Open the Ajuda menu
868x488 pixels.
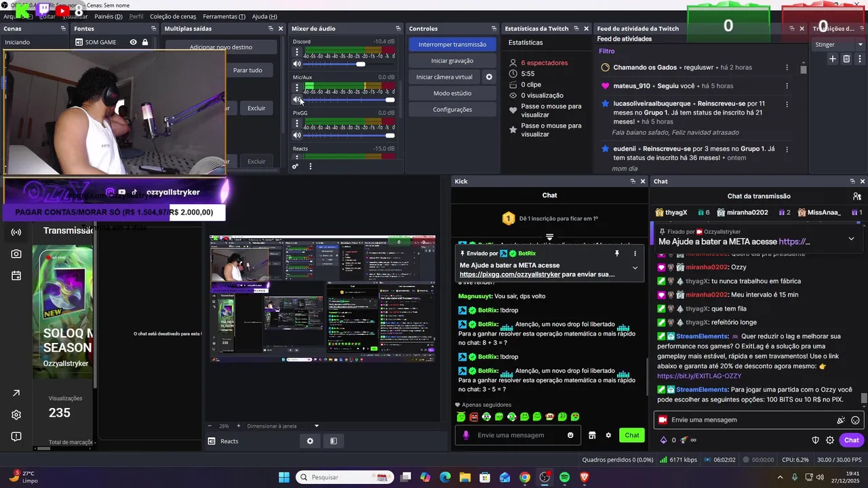[x=264, y=16]
